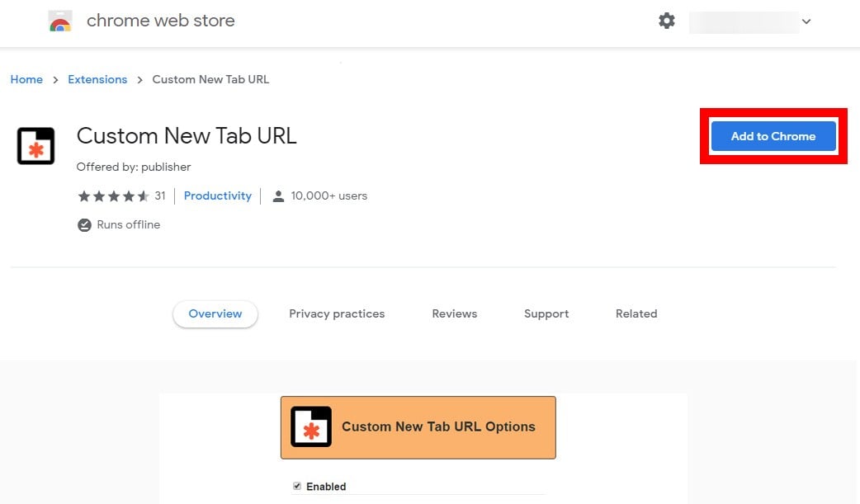Click the Runs offline checkmark badge
The width and height of the screenshot is (860, 504).
pyautogui.click(x=84, y=225)
